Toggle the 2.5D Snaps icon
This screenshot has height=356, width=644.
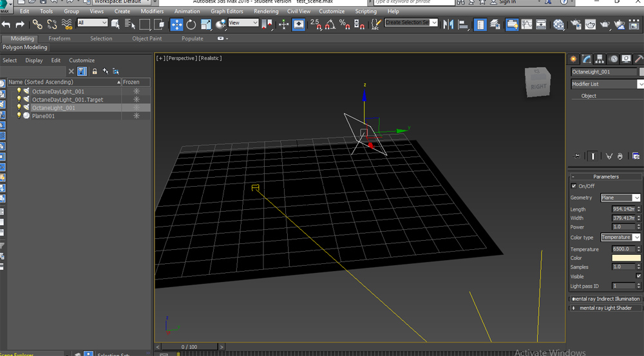click(316, 24)
